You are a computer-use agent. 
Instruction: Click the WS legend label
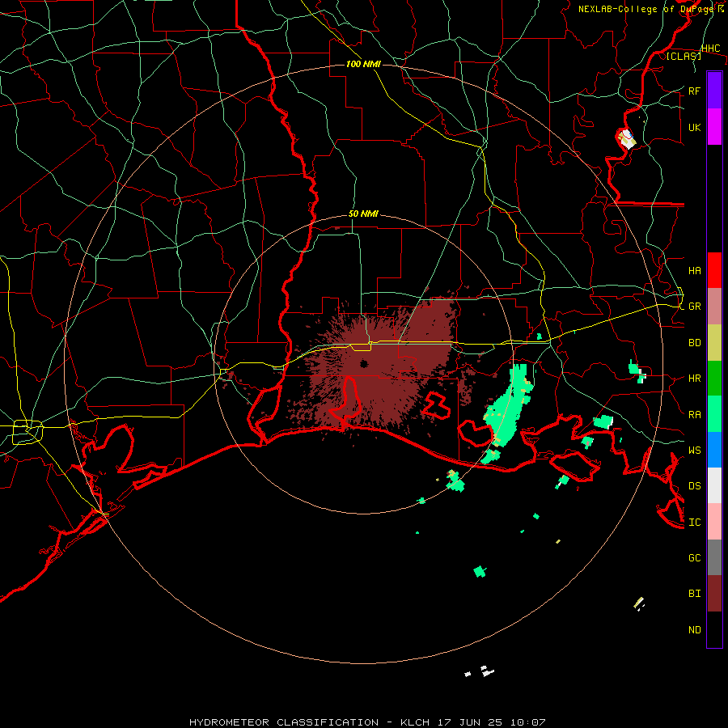pyautogui.click(x=694, y=450)
